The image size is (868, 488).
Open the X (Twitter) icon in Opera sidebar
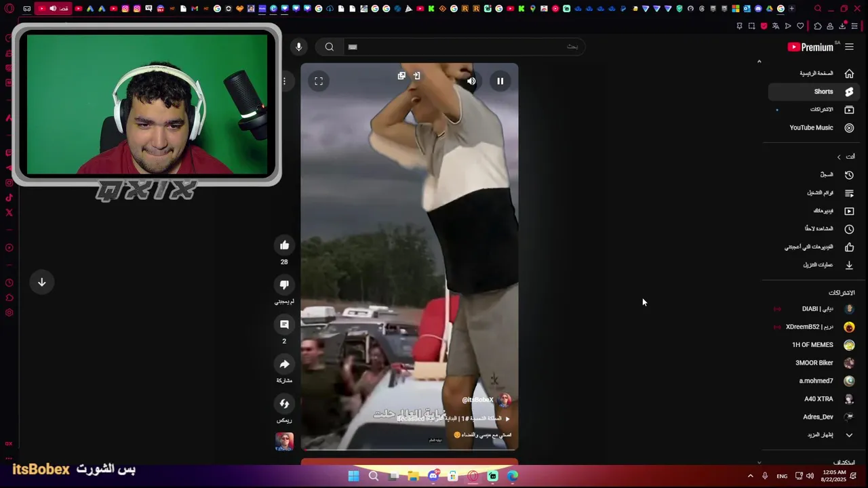click(9, 213)
